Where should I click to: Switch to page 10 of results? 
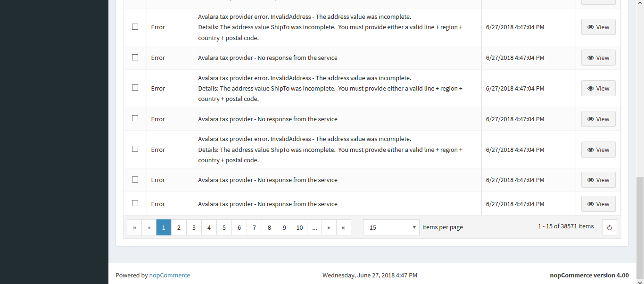(x=299, y=227)
